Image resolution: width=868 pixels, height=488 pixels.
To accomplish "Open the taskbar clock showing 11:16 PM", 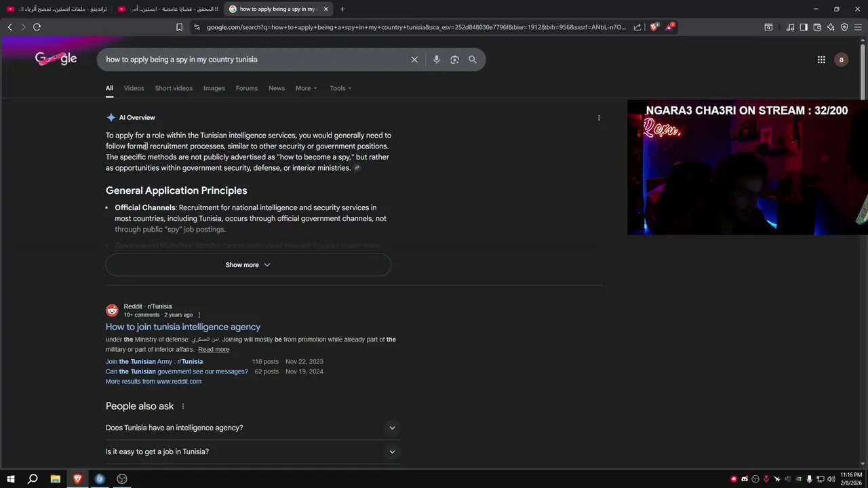I will tap(851, 479).
